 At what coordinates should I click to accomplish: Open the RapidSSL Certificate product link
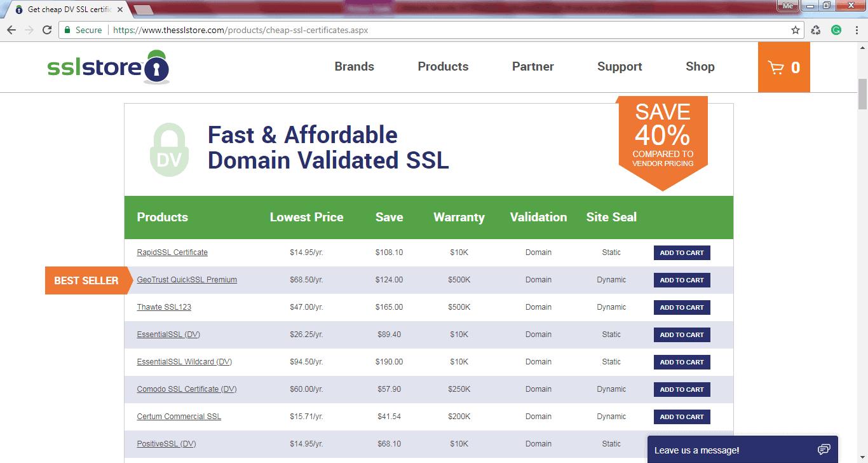[x=172, y=252]
